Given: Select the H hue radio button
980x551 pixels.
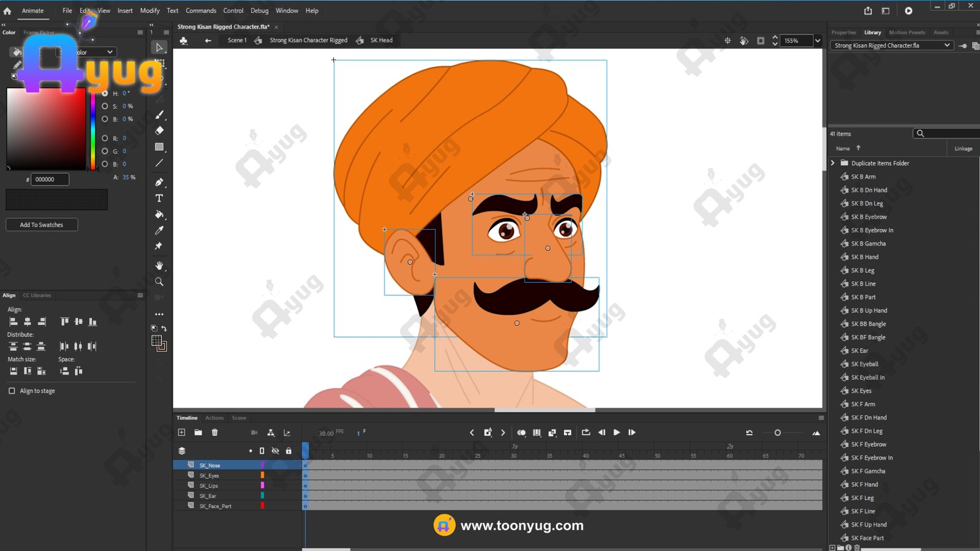Looking at the screenshot, I should [105, 93].
